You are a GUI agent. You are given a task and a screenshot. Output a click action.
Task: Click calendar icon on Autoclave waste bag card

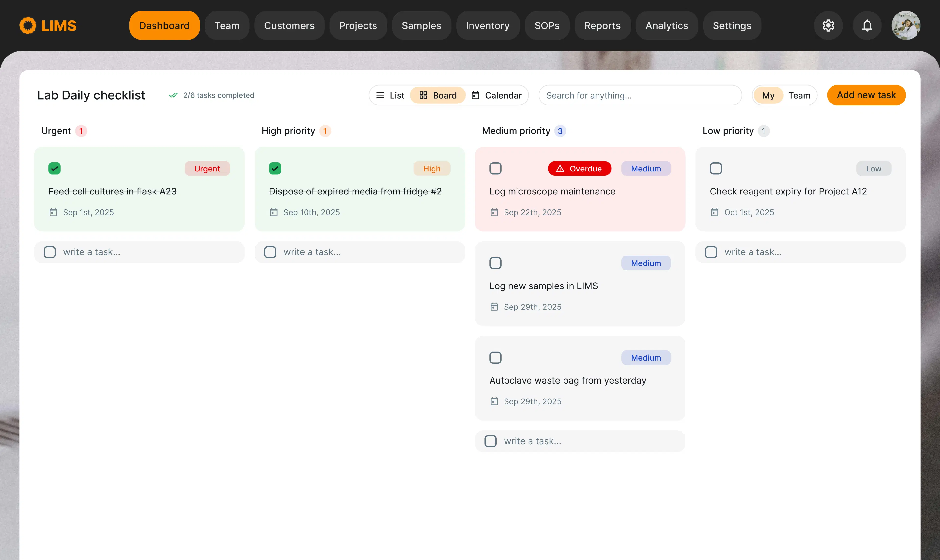tap(494, 401)
